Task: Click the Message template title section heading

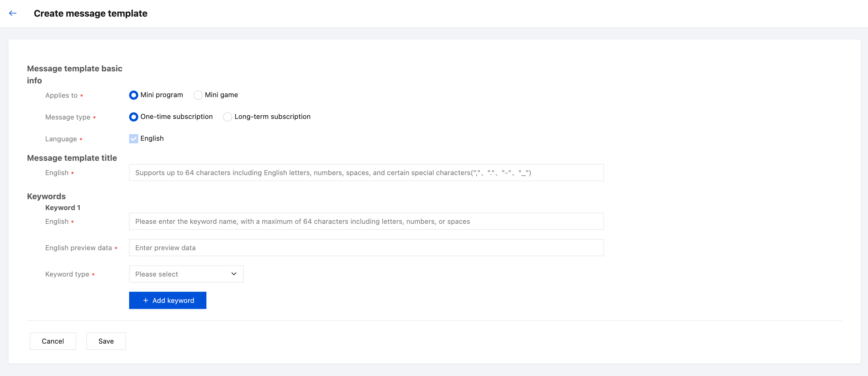Action: tap(72, 158)
